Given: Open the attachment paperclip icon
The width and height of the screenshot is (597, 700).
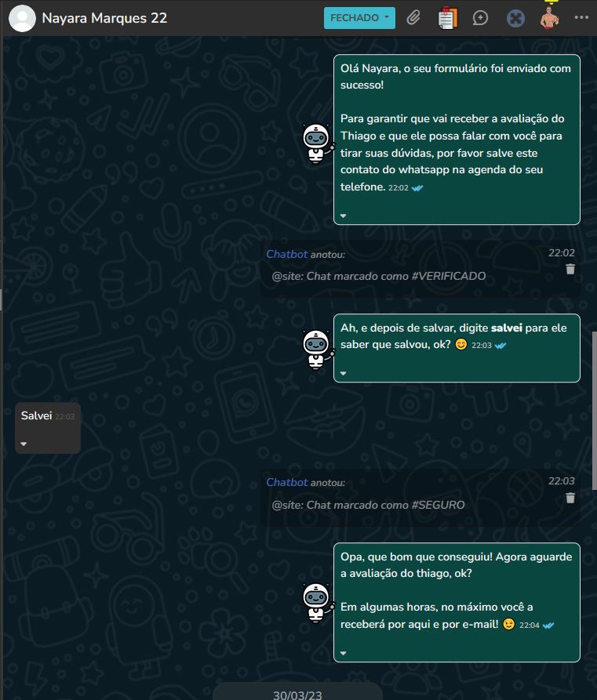Looking at the screenshot, I should pyautogui.click(x=413, y=18).
